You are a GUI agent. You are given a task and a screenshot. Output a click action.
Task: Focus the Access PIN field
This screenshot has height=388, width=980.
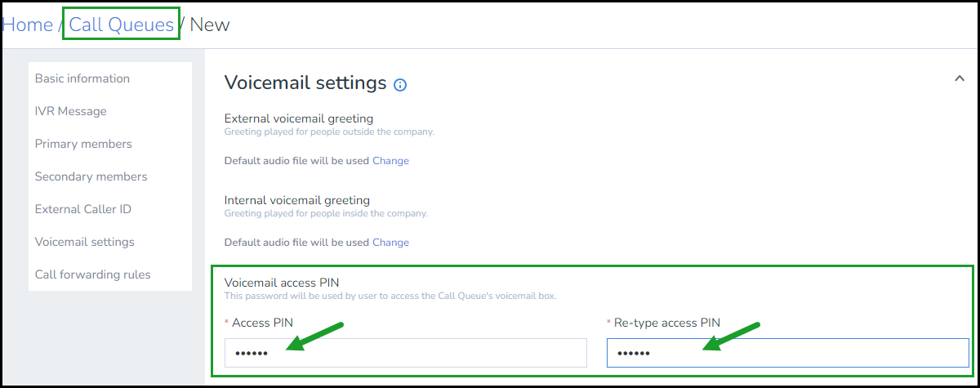pos(406,353)
